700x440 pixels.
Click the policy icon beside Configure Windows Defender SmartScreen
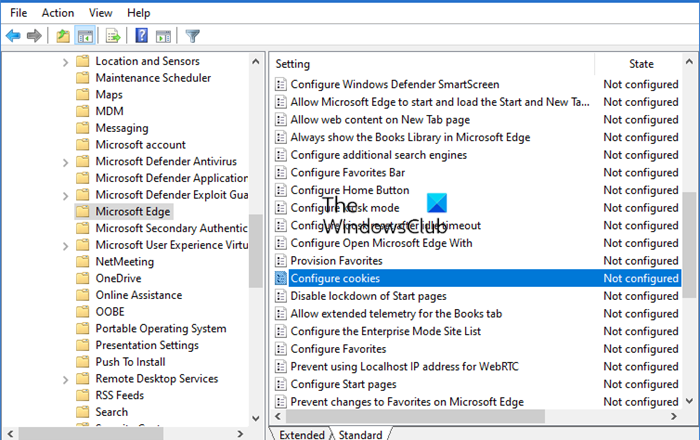pos(280,84)
